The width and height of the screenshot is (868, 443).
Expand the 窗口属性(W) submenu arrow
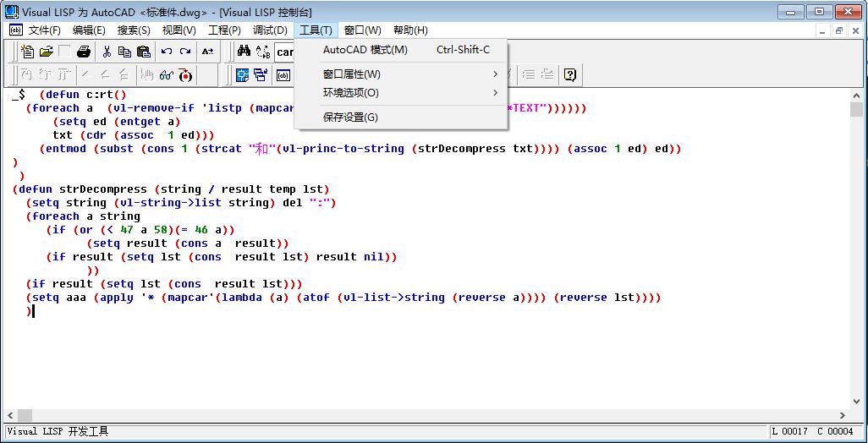(496, 74)
